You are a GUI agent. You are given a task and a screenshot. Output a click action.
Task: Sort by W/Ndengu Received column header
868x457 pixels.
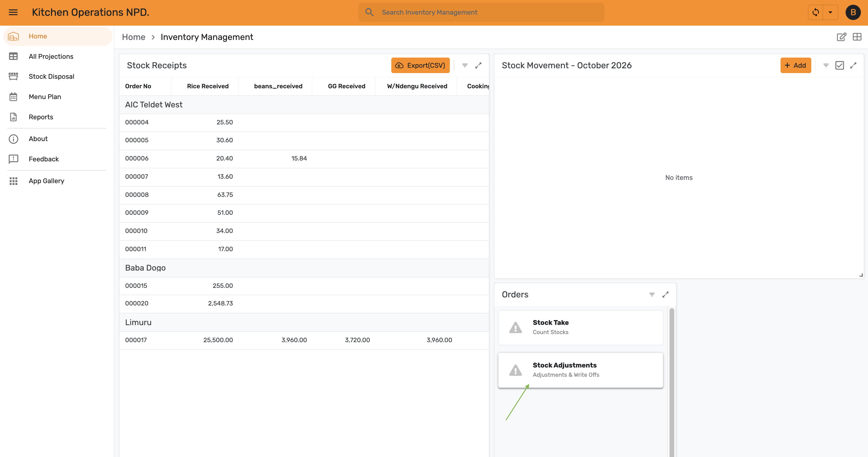point(417,86)
